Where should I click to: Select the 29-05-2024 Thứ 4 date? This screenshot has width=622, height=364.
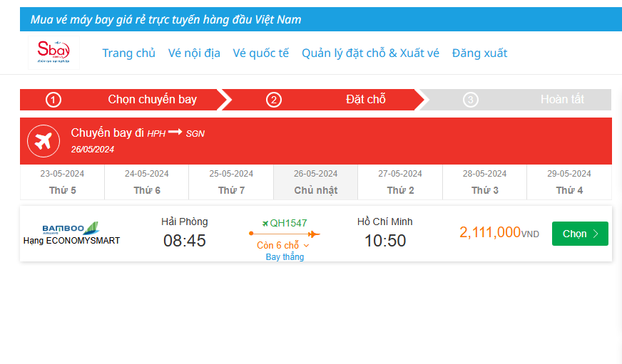(569, 182)
